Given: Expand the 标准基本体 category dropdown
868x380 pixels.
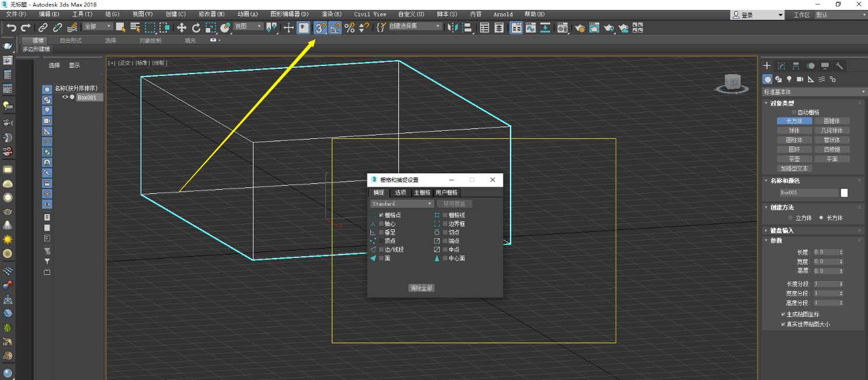Looking at the screenshot, I should click(x=814, y=92).
